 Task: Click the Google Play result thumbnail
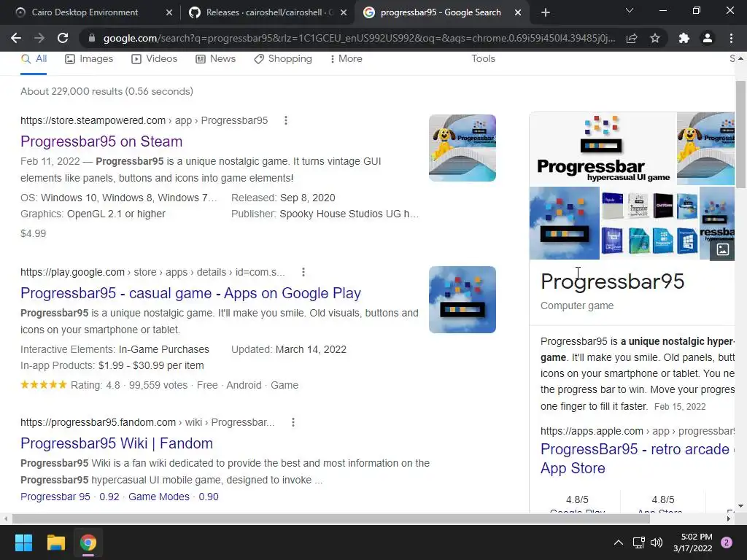click(462, 300)
